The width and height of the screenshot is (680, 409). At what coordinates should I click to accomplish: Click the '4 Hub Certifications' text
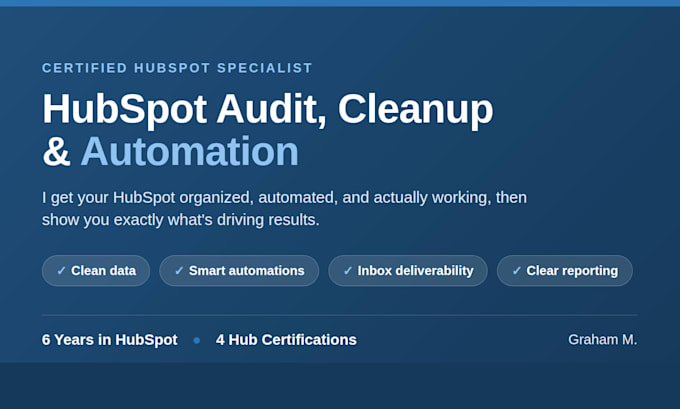point(286,340)
